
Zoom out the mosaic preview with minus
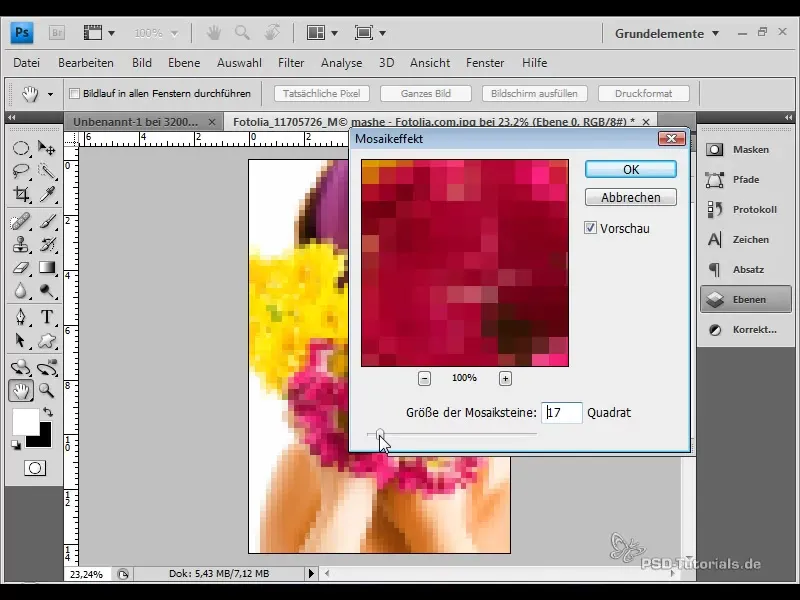coord(424,379)
